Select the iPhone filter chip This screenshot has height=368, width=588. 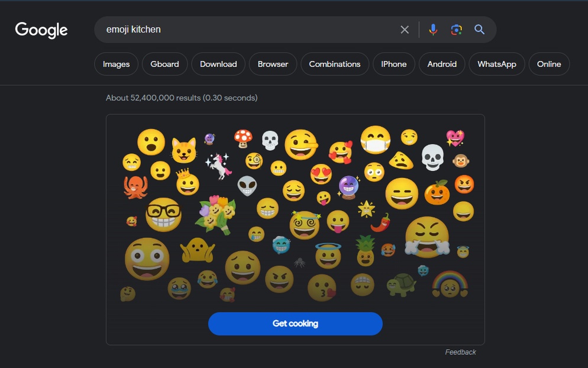click(x=394, y=64)
